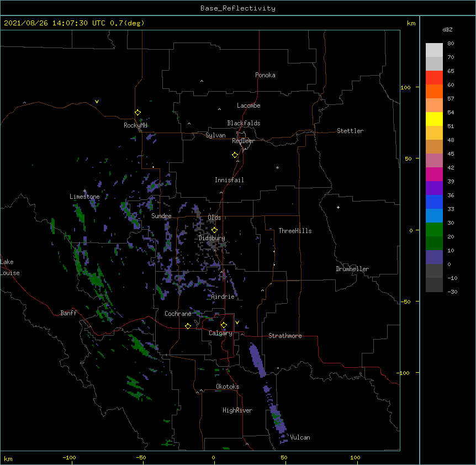The image size is (476, 465).
Task: Click the Sundre town label
Action: [161, 216]
